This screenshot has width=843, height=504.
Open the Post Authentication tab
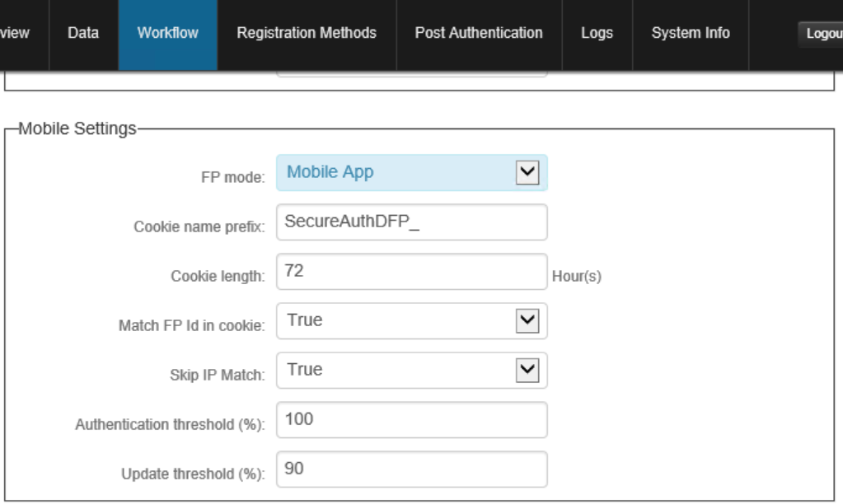[479, 33]
